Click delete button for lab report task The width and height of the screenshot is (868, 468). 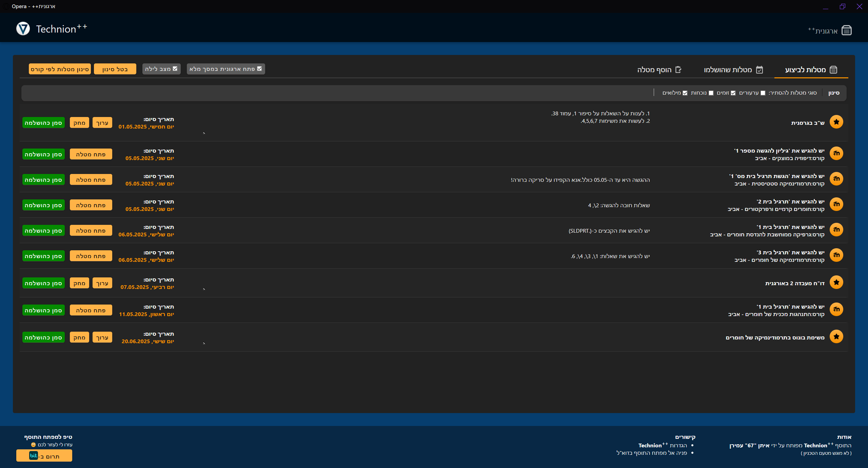coord(79,283)
